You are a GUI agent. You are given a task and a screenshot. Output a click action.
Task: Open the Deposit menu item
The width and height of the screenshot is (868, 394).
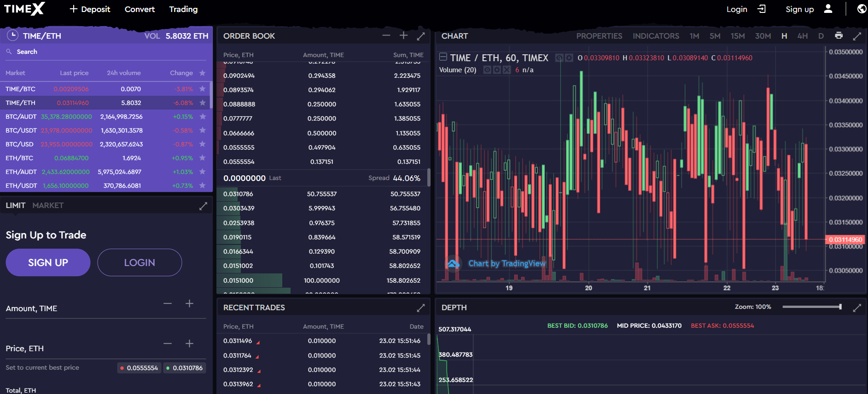coord(90,9)
